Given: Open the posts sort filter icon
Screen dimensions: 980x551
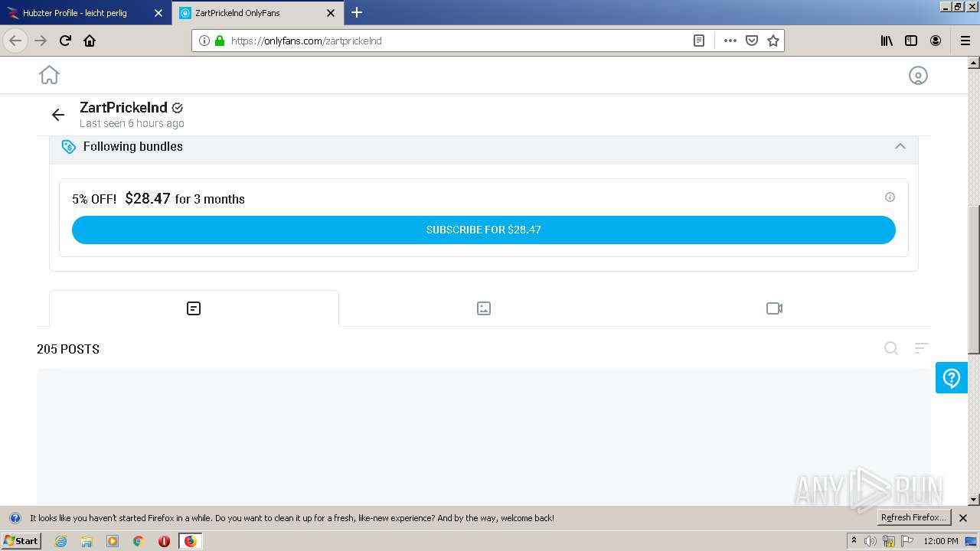Looking at the screenshot, I should click(922, 348).
